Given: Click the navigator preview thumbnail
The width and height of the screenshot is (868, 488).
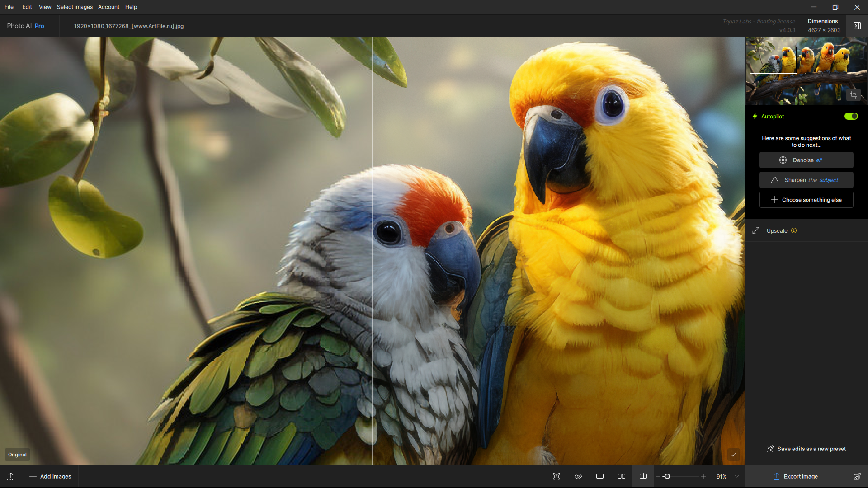Looking at the screenshot, I should [x=806, y=71].
